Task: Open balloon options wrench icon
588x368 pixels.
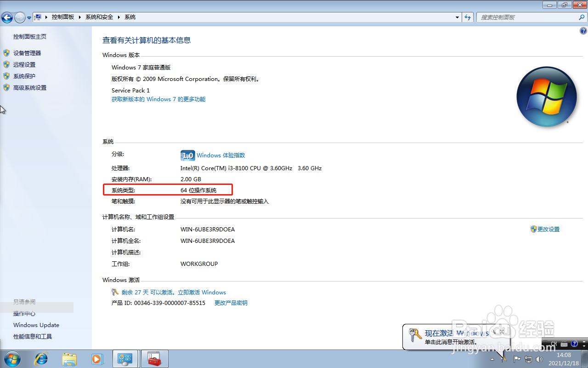Action: [x=494, y=331]
